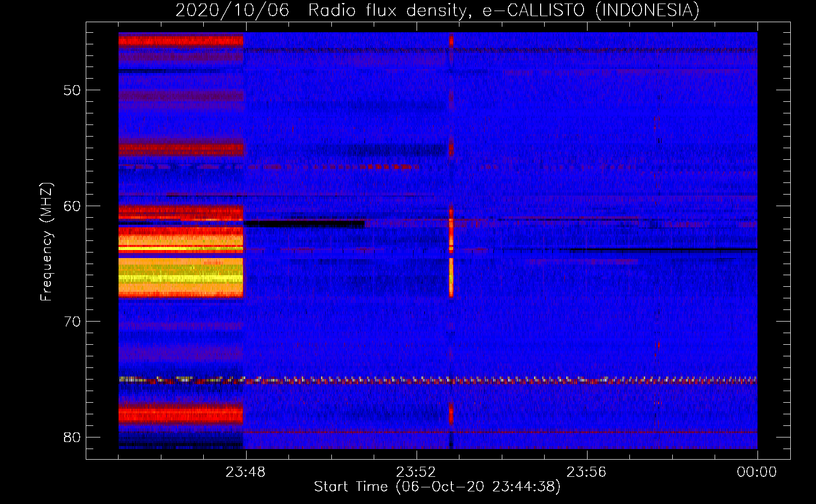Click the 50 MHz tick label
Viewport: 816px width, 504px height.
click(x=73, y=90)
